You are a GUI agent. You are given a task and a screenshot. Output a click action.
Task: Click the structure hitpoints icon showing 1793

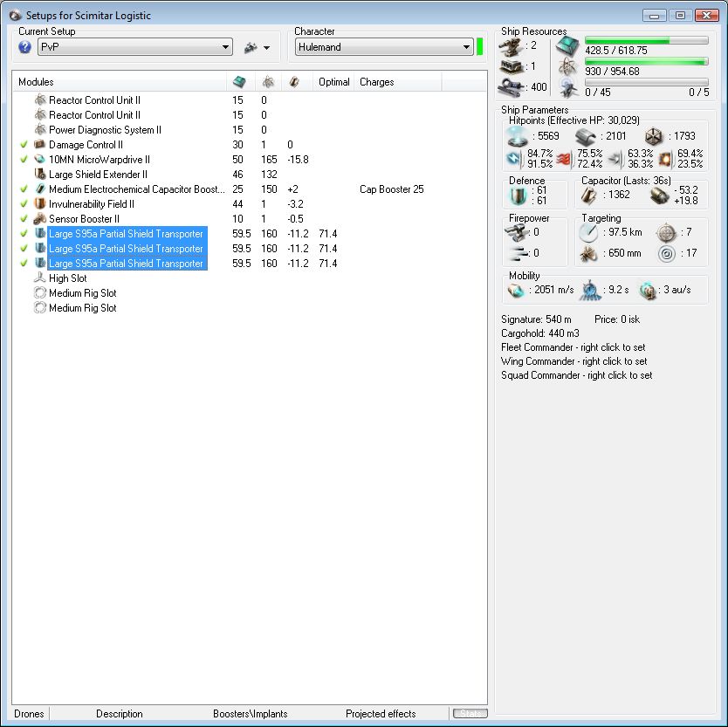pyautogui.click(x=654, y=136)
